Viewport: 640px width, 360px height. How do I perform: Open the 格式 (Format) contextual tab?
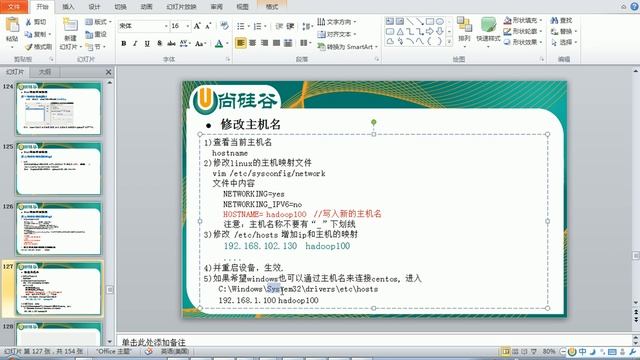coord(272,7)
